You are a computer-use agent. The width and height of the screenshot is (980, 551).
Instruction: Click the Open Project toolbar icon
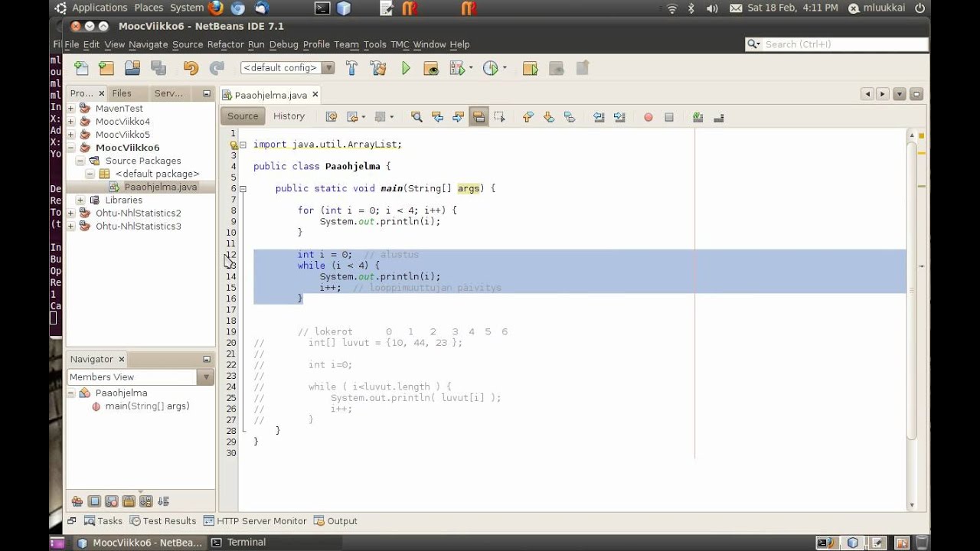click(x=132, y=68)
